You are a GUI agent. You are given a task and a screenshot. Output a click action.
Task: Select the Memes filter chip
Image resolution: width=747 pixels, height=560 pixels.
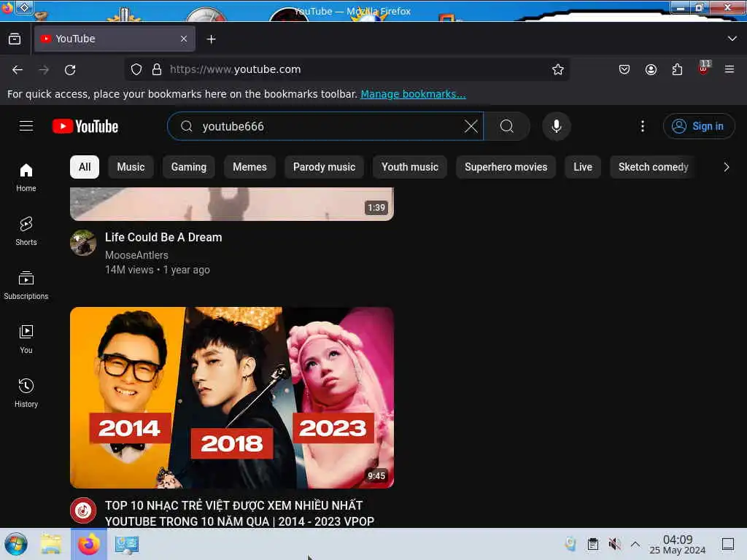pyautogui.click(x=249, y=167)
